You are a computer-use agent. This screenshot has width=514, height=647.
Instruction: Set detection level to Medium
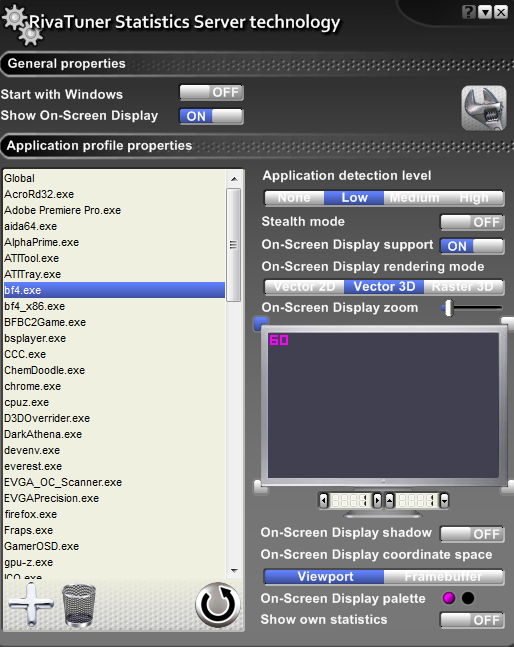coord(414,198)
